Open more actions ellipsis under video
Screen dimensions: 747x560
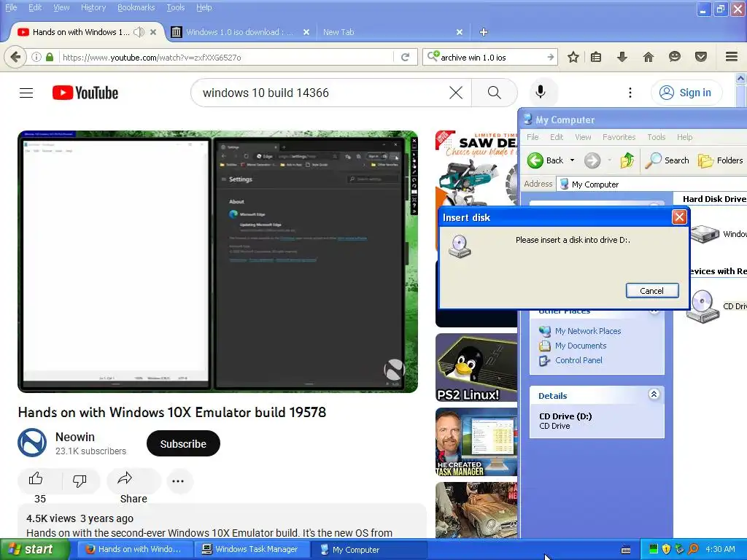click(178, 481)
